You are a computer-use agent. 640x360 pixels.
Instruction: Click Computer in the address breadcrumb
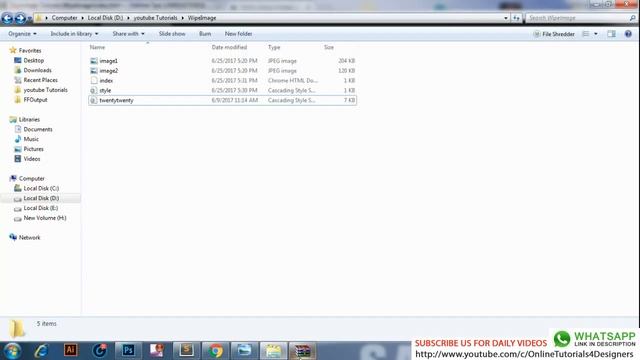[64, 18]
